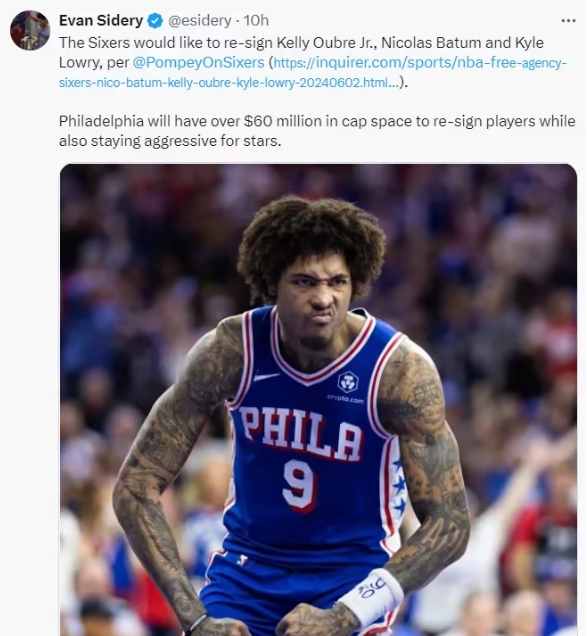587x636 pixels.
Task: Click the tweet text about $60 million cap space
Action: [317, 131]
